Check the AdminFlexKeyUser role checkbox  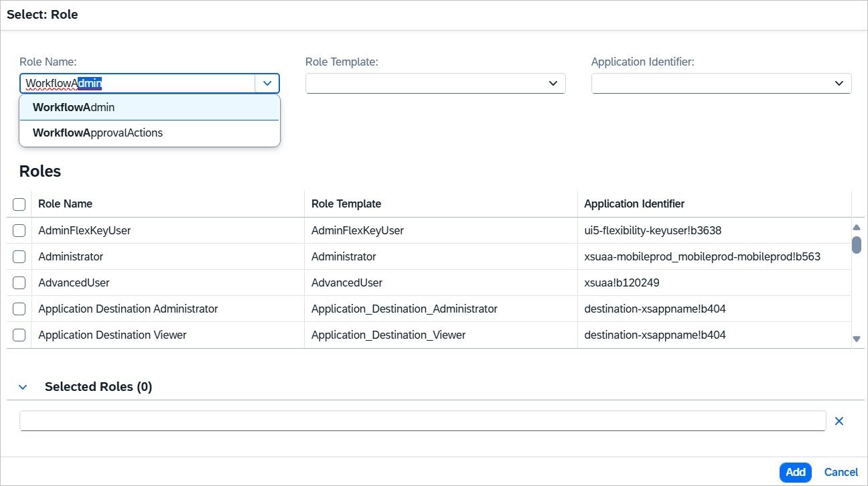(19, 231)
